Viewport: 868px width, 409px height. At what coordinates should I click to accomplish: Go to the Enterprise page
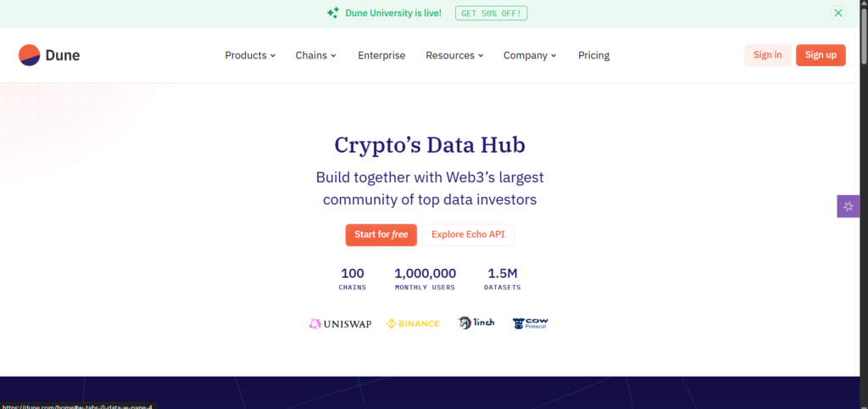pos(381,55)
